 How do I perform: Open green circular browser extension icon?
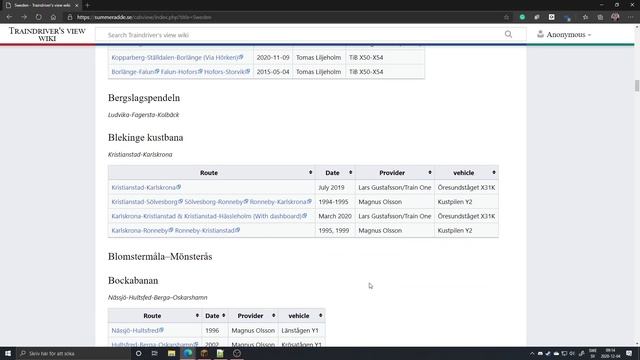point(522,17)
